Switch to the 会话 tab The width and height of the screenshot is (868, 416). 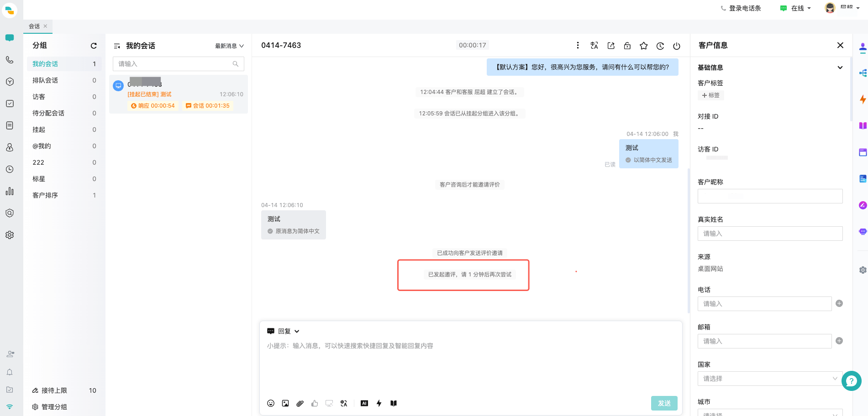coord(34,26)
